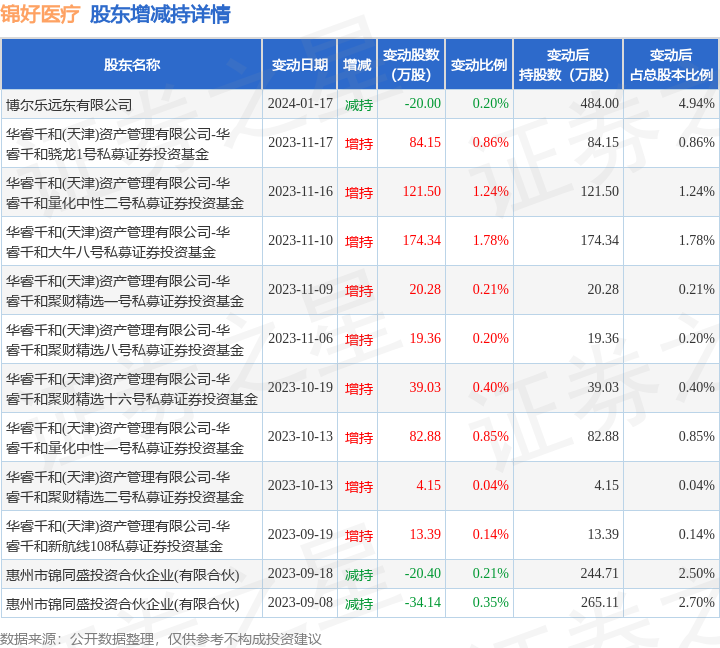
Task: Select the 量化中性二号私募证券投资基金 shareholder
Action: pyautogui.click(x=125, y=193)
